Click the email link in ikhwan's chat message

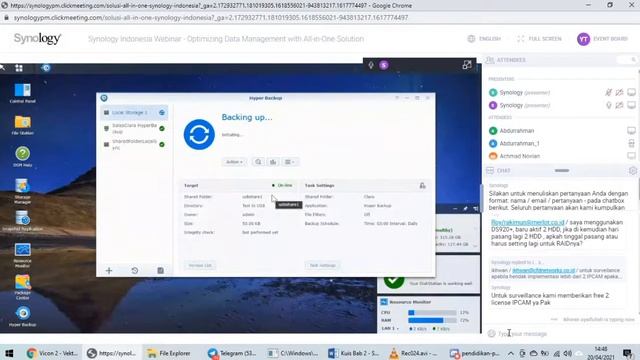click(x=543, y=270)
